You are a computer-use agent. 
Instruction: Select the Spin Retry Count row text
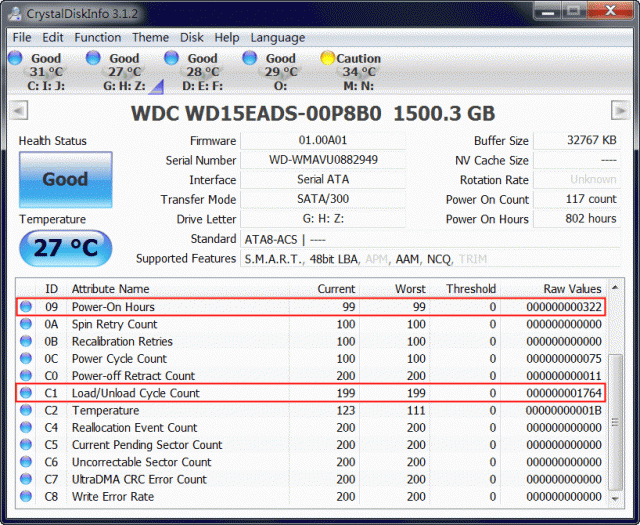click(114, 324)
